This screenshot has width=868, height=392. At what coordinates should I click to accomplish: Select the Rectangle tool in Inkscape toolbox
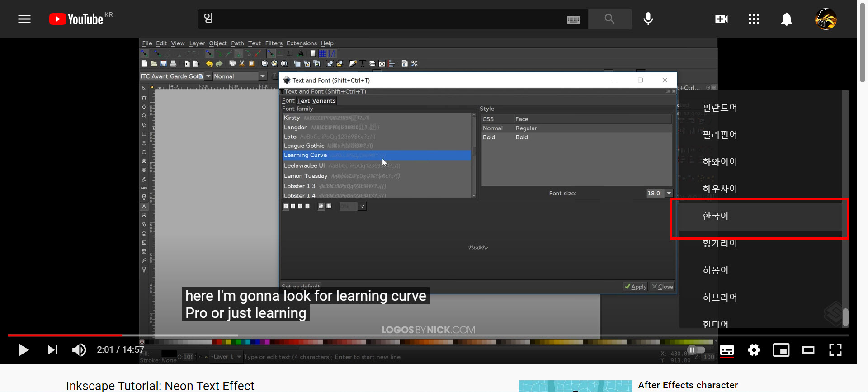click(x=144, y=134)
